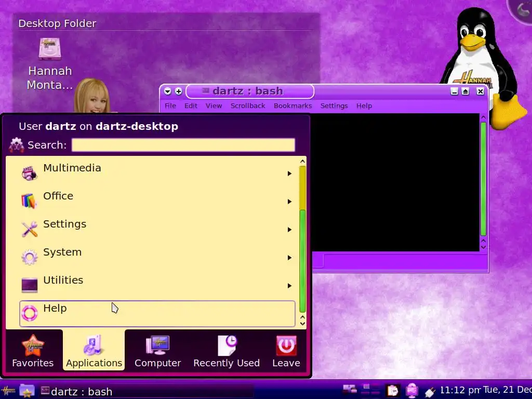Viewport: 532px width, 399px height.
Task: Click the Konsole green scrollbar handle
Action: (484, 179)
